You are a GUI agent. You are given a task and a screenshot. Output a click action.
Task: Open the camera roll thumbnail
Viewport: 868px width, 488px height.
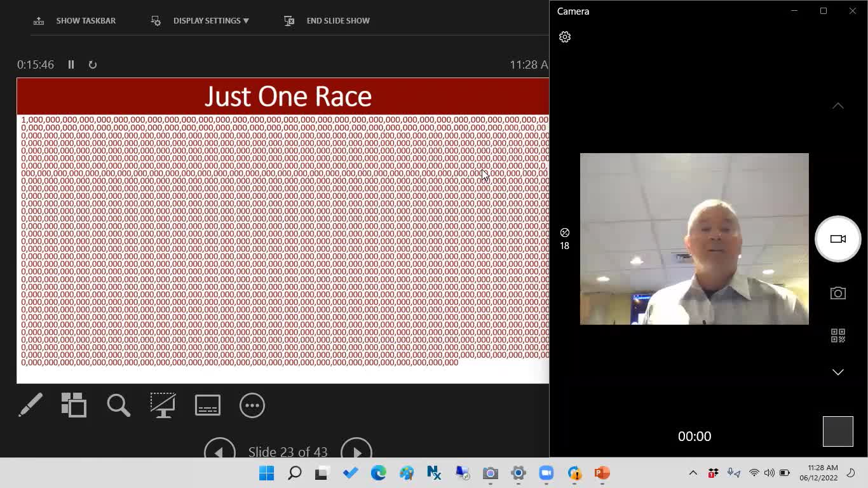[x=837, y=431]
